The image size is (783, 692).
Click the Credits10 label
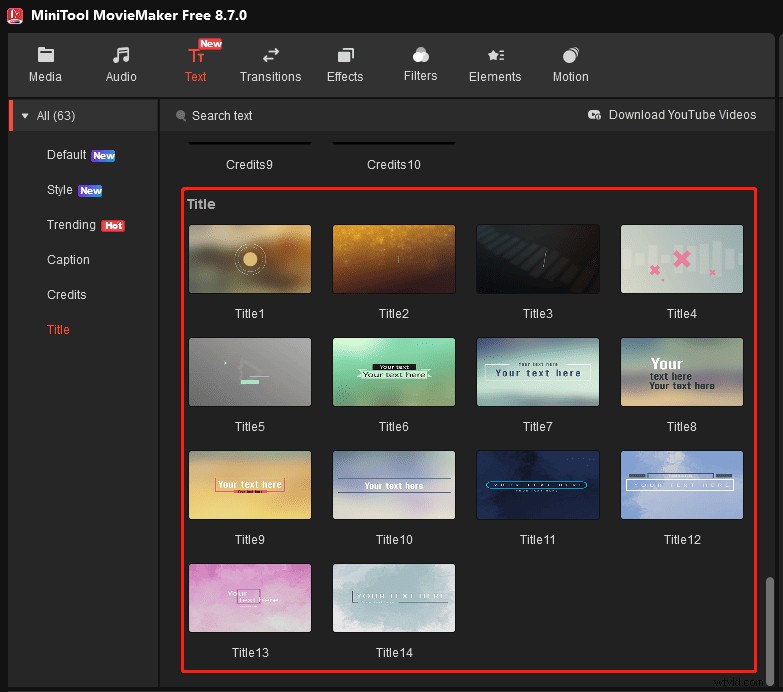(x=393, y=165)
